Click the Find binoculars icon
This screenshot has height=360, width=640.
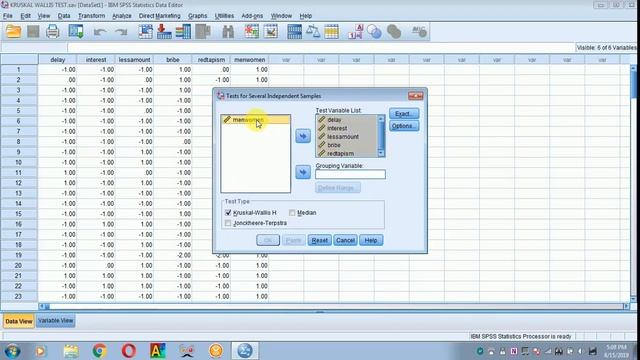(x=228, y=31)
